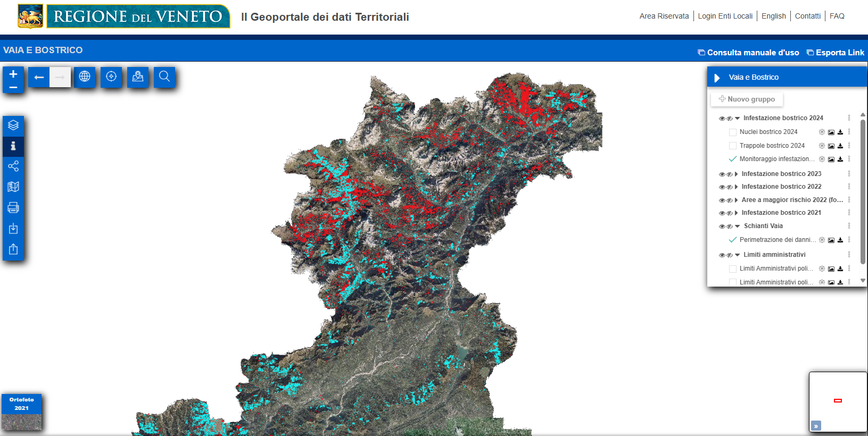Hide all layers of Schianti Vaia group

(730, 227)
